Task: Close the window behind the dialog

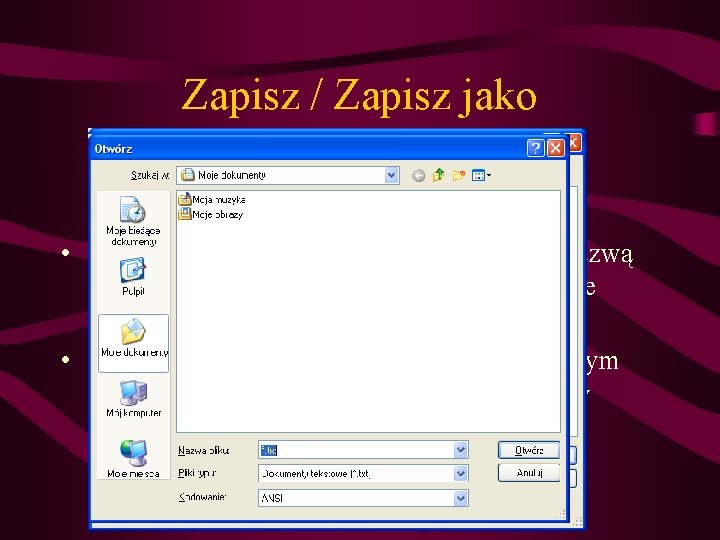Action: [574, 143]
